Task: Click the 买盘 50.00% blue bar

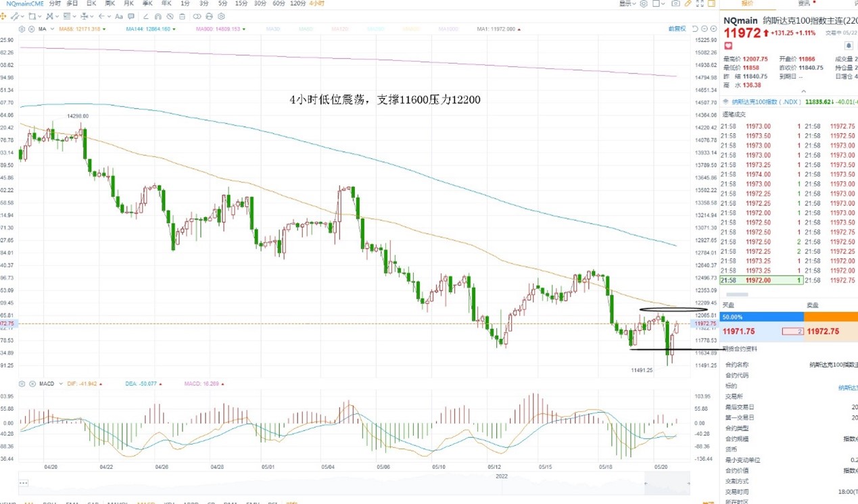Action: [x=761, y=317]
